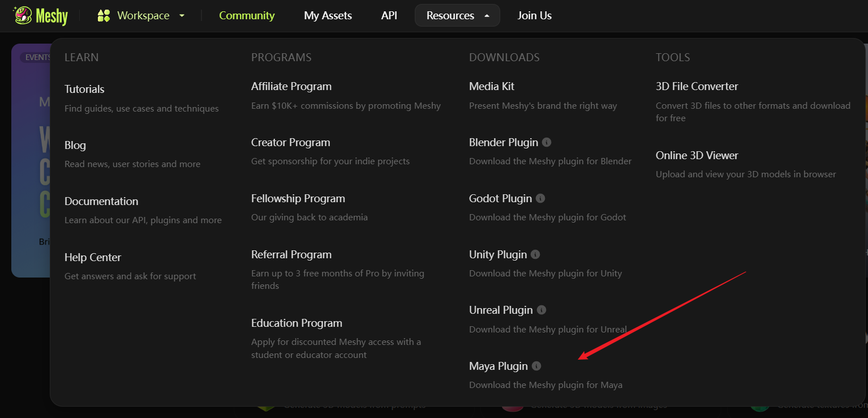Screen dimensions: 868x418
Task: Select the Blender Plugin entry
Action: point(504,142)
